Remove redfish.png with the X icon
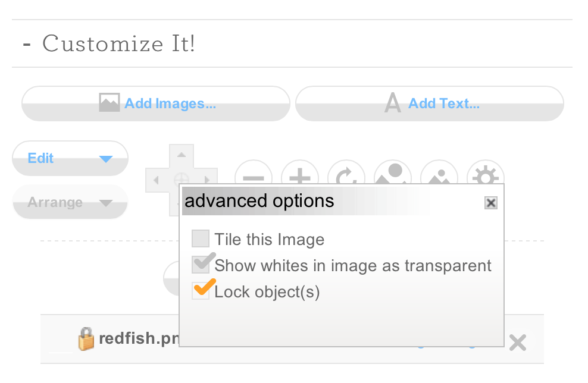This screenshot has height=383, width=588. click(x=518, y=343)
